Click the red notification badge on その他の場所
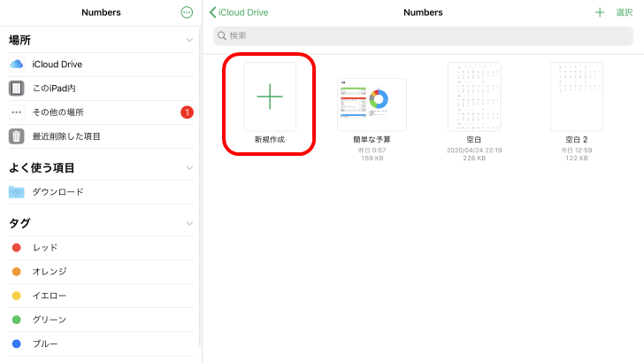This screenshot has width=644, height=363. coord(187,112)
